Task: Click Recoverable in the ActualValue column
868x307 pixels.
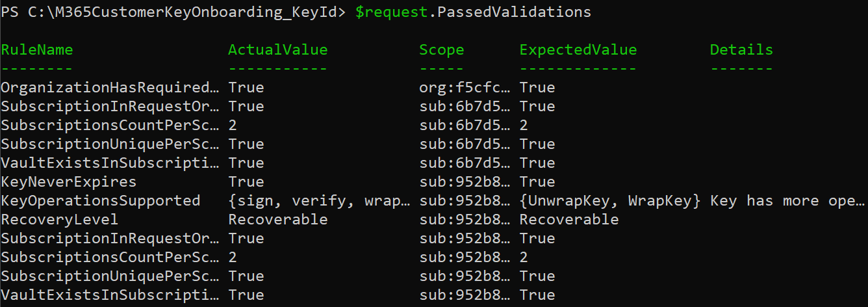Action: pos(278,219)
